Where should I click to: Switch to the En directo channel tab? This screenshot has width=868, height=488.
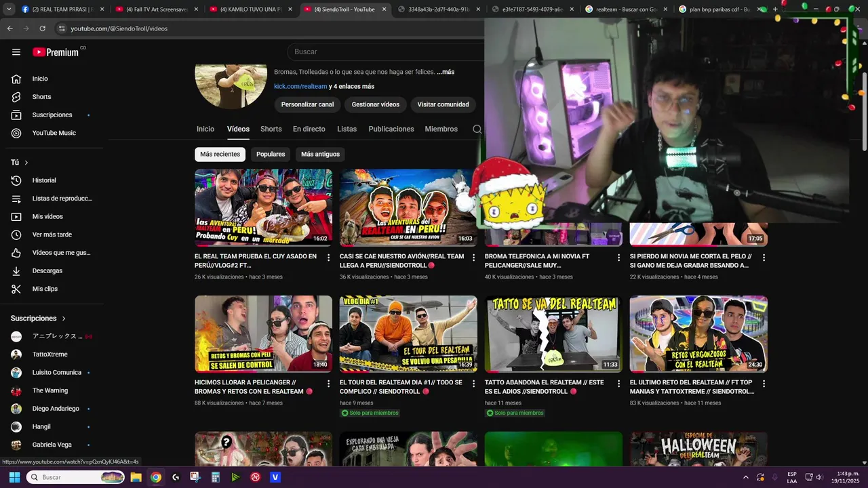(x=309, y=129)
